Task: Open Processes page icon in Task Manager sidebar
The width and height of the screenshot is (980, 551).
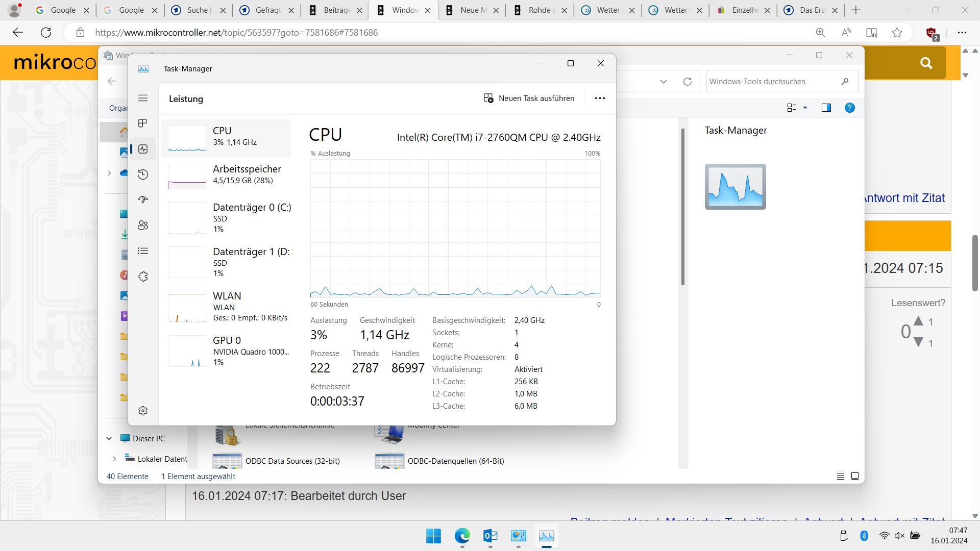Action: [x=143, y=123]
